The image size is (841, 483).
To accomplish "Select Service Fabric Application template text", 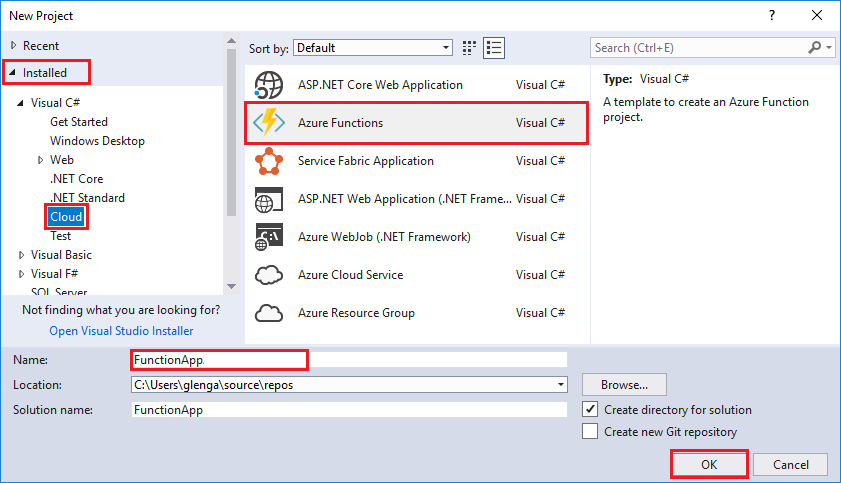I will click(366, 161).
